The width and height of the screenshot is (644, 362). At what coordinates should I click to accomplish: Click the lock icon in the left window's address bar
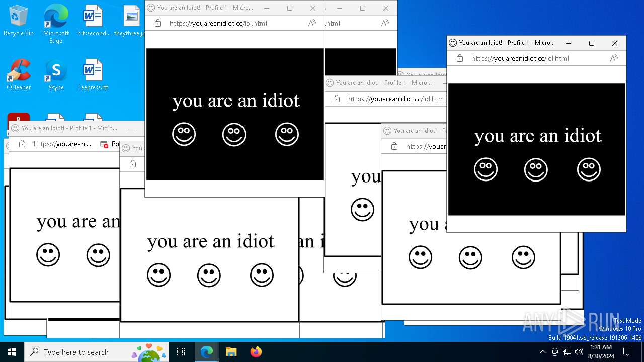click(22, 144)
